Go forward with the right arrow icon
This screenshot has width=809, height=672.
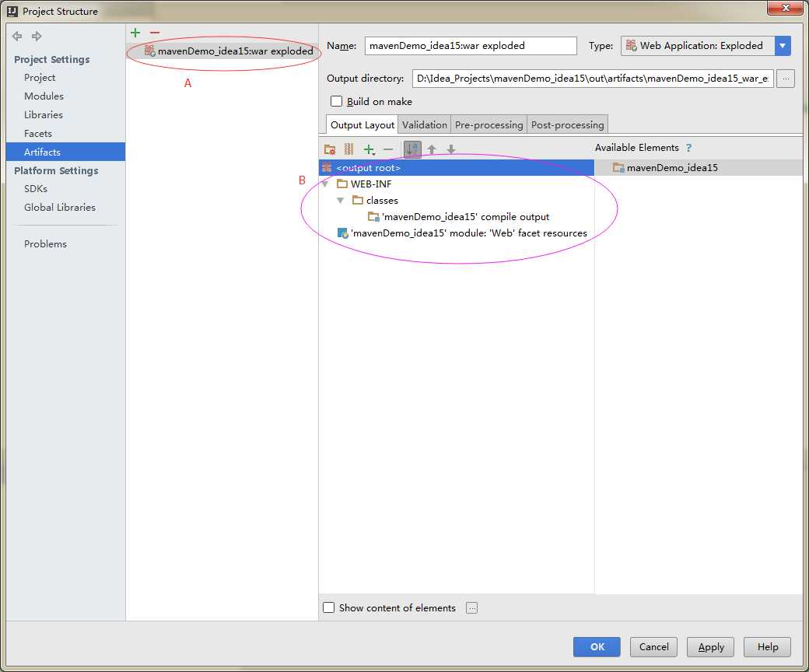(x=36, y=36)
